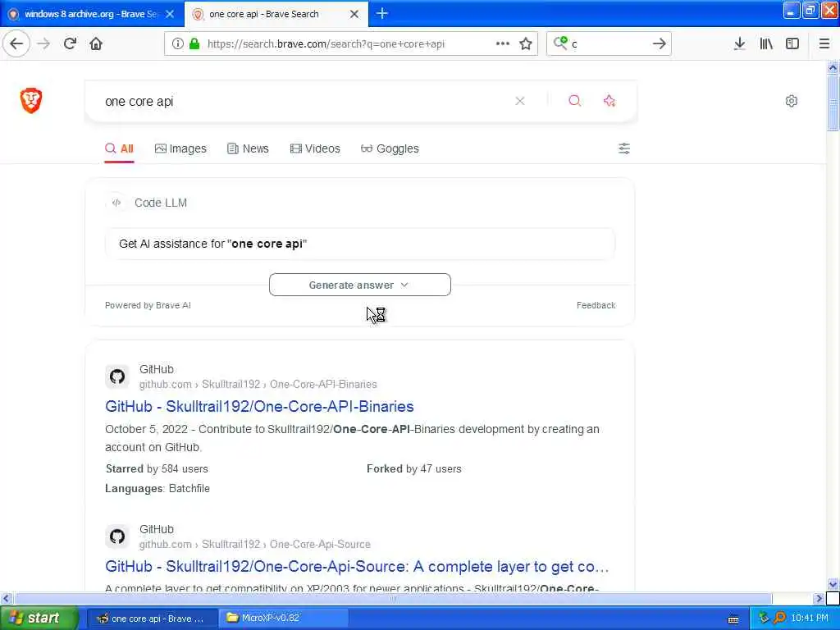Run search with the magnifier icon

[574, 101]
